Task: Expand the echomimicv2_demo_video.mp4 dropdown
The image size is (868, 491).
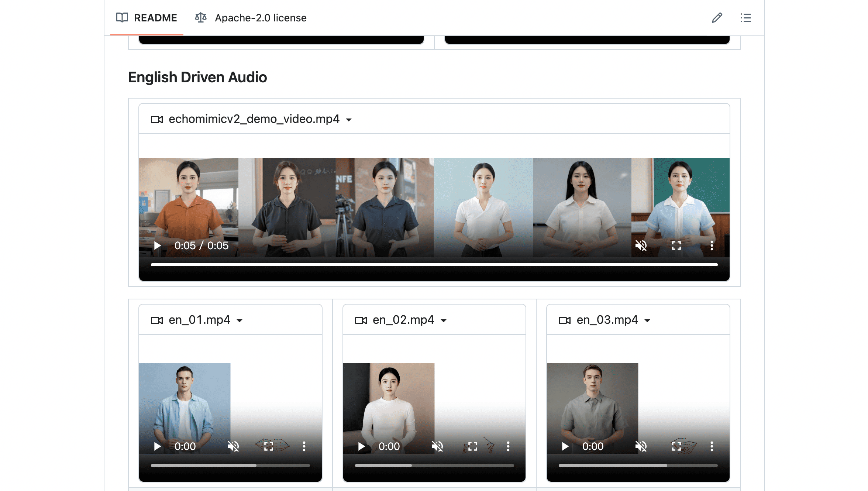Action: 349,120
